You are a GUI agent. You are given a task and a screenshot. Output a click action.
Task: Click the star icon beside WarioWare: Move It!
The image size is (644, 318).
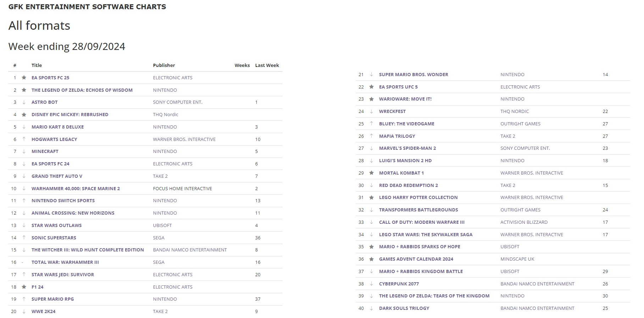[372, 99]
